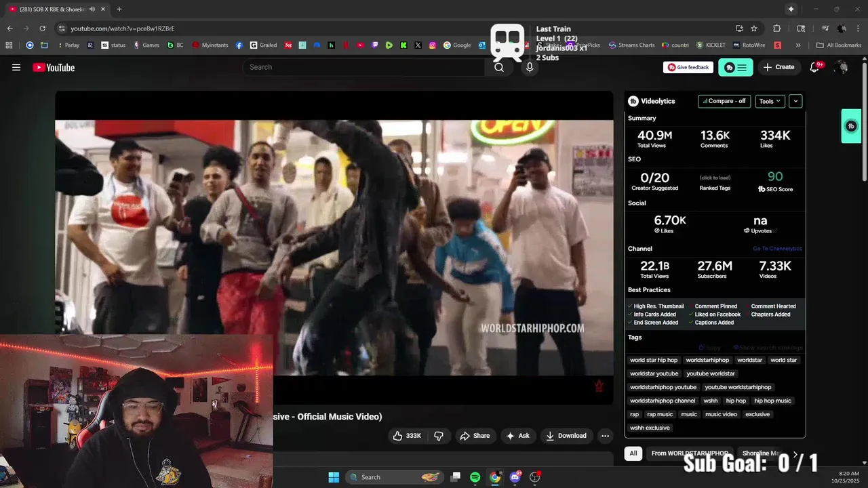This screenshot has height=488, width=868.
Task: Open Go To Channelytics link
Action: 777,249
